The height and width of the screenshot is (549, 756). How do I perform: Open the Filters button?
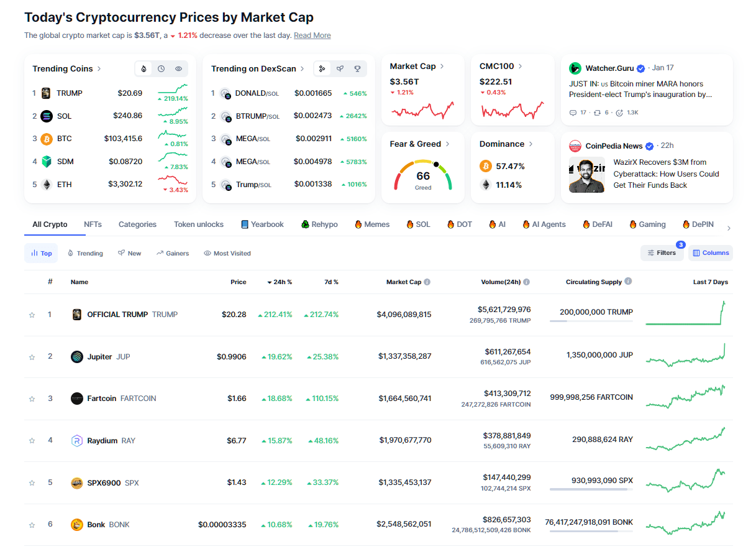tap(662, 253)
